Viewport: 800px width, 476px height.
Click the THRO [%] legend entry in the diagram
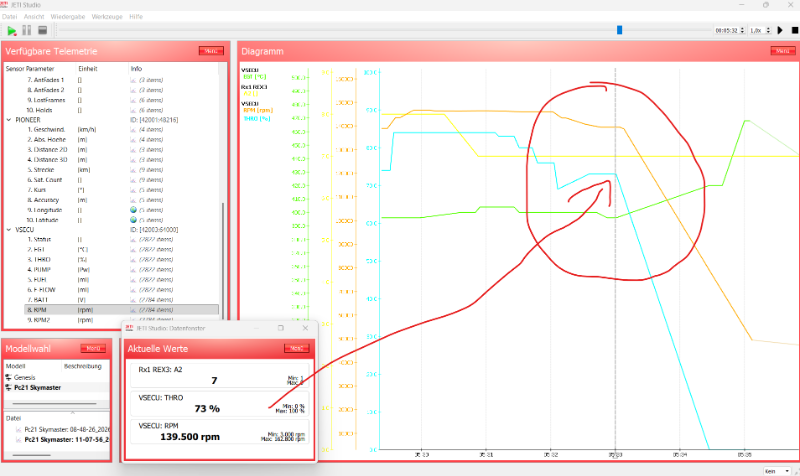[257, 119]
